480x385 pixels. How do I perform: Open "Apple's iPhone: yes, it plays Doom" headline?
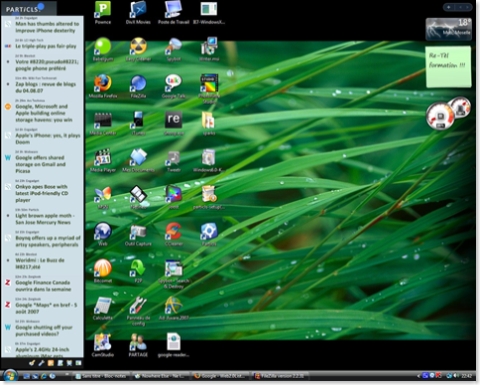pos(48,138)
